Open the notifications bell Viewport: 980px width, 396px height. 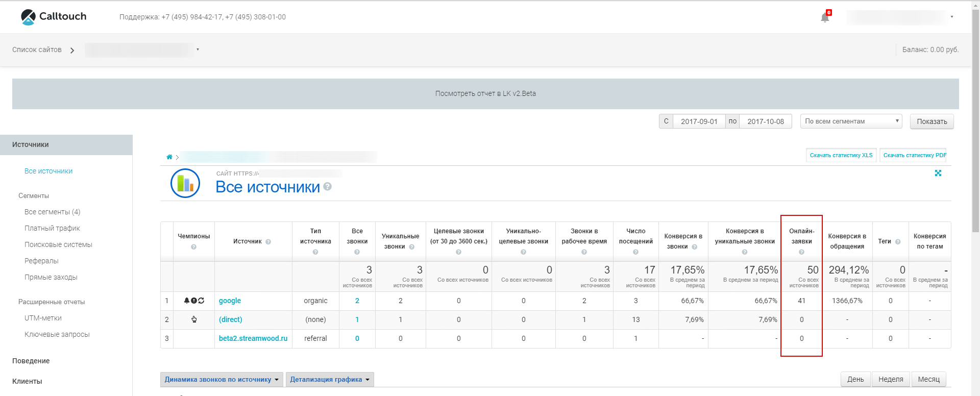coord(825,17)
